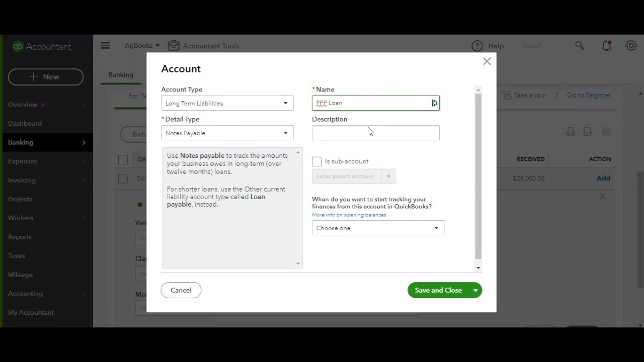The width and height of the screenshot is (644, 362).
Task: Tick the transaction row checkbox
Action: (123, 178)
